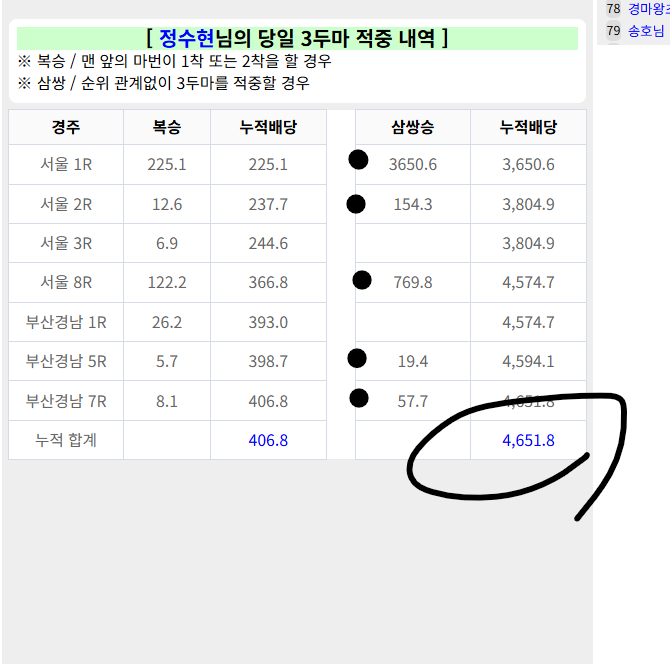Select the 부산경남 1R race cell

66,322
